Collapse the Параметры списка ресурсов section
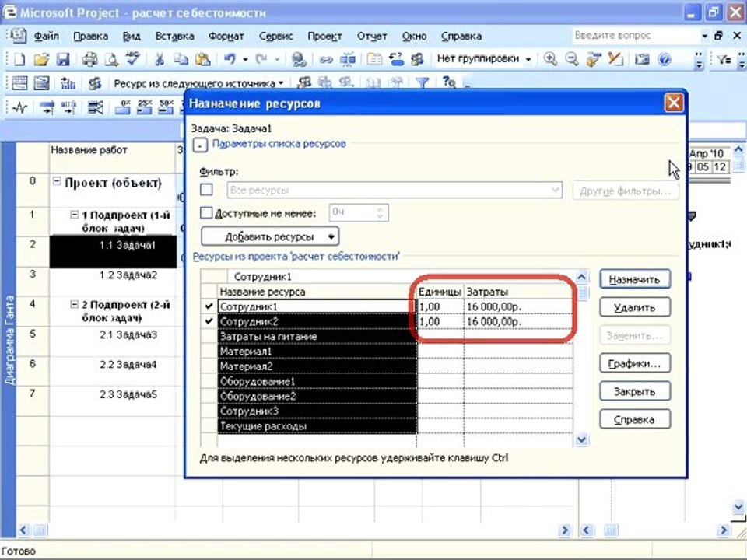This screenshot has height=560, width=747. pos(200,145)
